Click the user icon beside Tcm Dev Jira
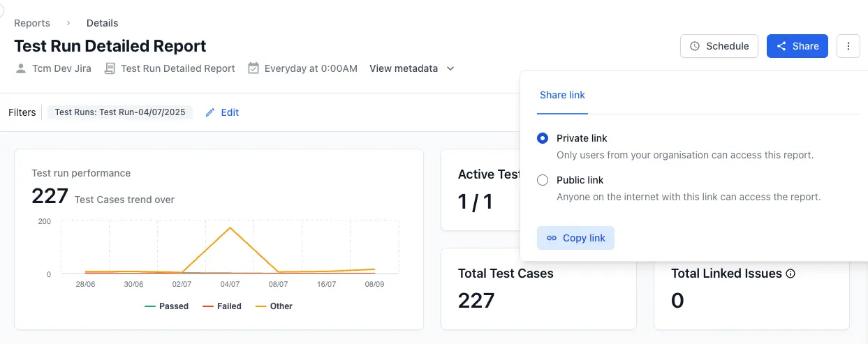Screen dimensions: 868x344 pos(21,68)
